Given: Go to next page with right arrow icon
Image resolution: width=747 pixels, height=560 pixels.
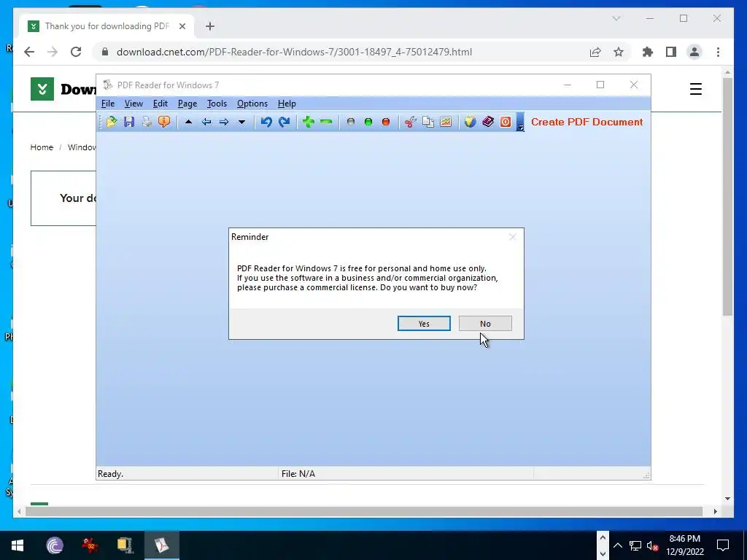Looking at the screenshot, I should click(x=224, y=122).
